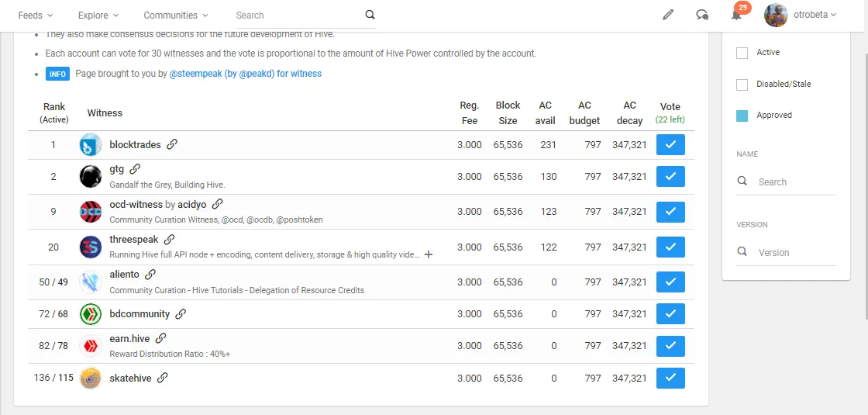Open bdcommunity witness link icon
Viewport: 868px width, 415px height.
point(181,314)
